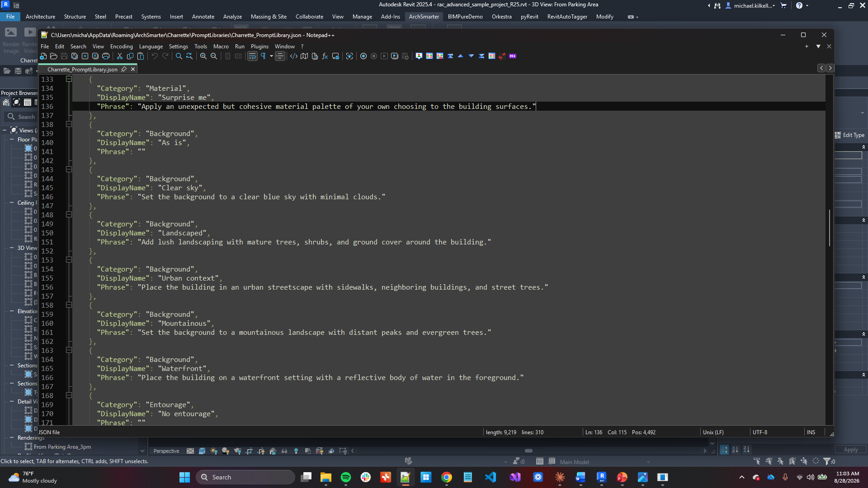
Task: Collapse the fold marker at line 148
Action: (x=69, y=215)
